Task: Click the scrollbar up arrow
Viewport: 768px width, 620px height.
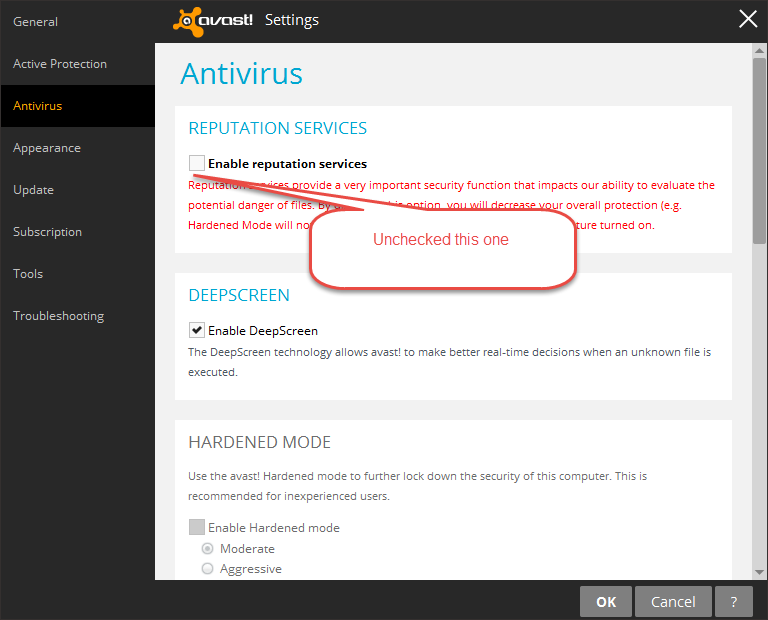Action: tap(759, 50)
